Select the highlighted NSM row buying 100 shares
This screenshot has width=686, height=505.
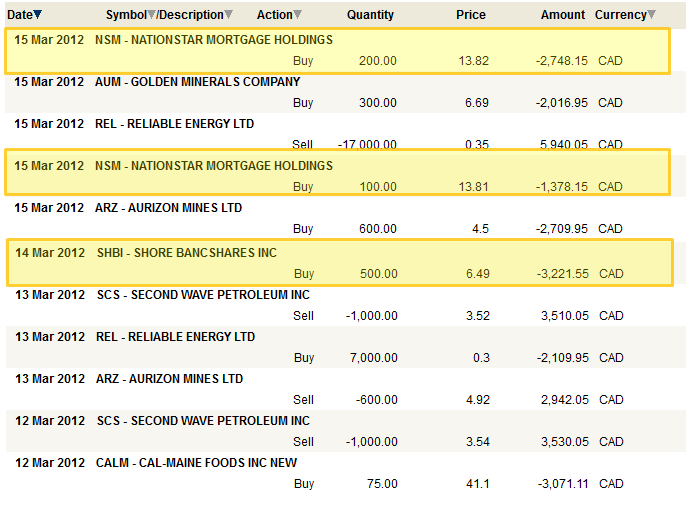pyautogui.click(x=337, y=176)
